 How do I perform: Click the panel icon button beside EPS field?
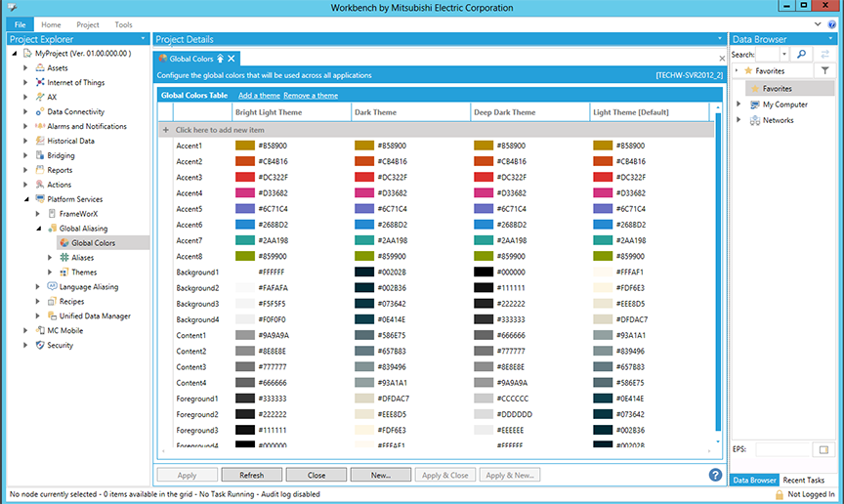[x=822, y=449]
